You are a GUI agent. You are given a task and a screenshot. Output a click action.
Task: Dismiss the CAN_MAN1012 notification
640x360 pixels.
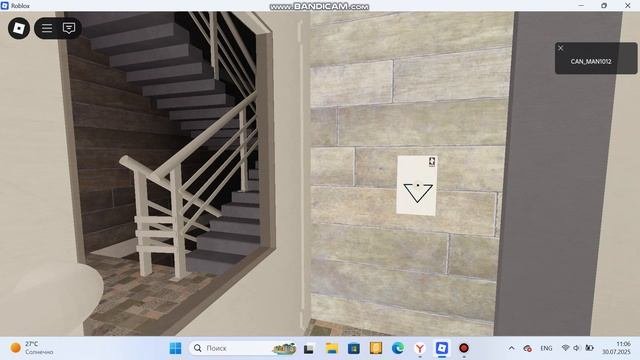[561, 48]
